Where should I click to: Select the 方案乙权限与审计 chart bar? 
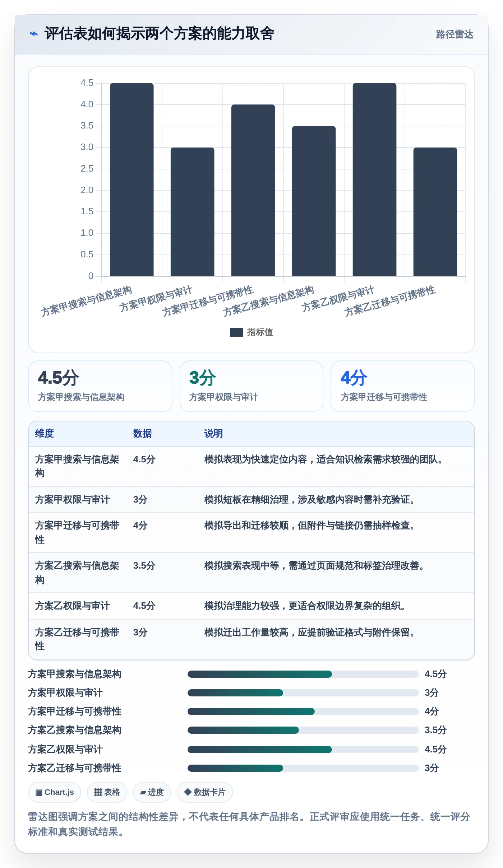(x=374, y=179)
